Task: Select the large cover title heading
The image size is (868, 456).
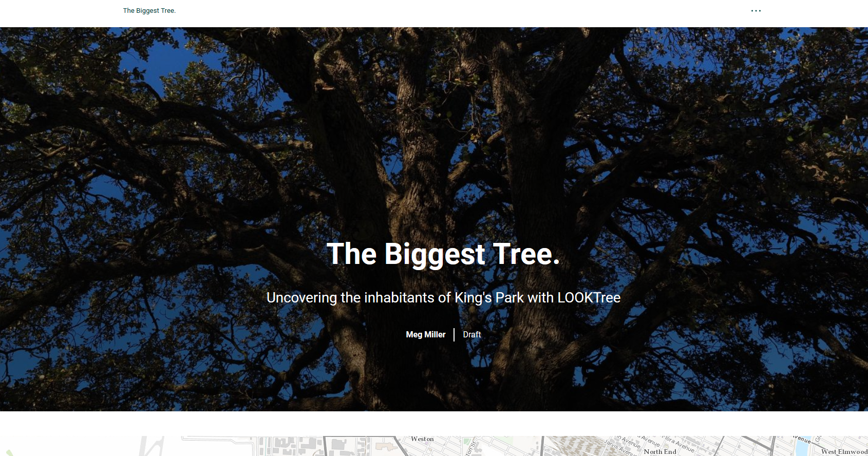Action: [x=443, y=254]
